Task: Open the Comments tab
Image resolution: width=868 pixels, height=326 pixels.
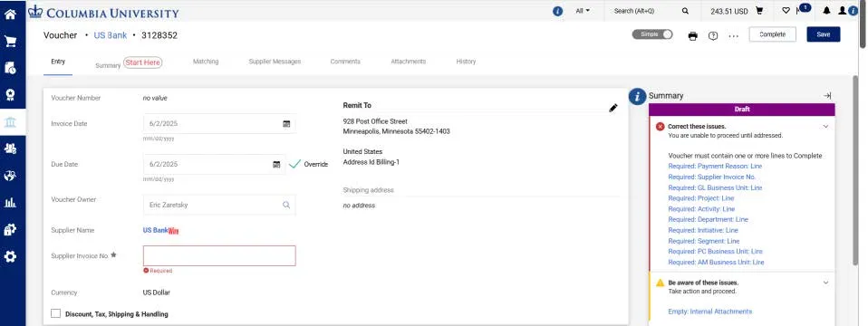Action: click(x=345, y=62)
